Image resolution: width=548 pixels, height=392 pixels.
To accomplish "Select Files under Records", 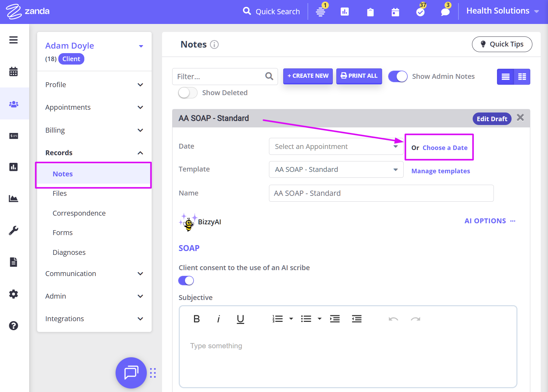I will pyautogui.click(x=60, y=193).
